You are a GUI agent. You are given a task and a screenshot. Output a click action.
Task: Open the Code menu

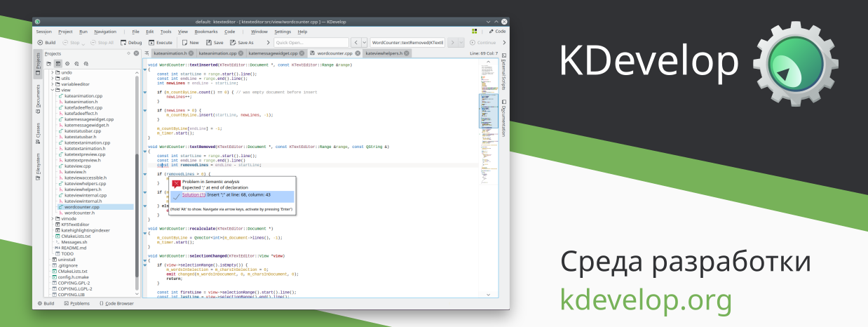point(230,32)
